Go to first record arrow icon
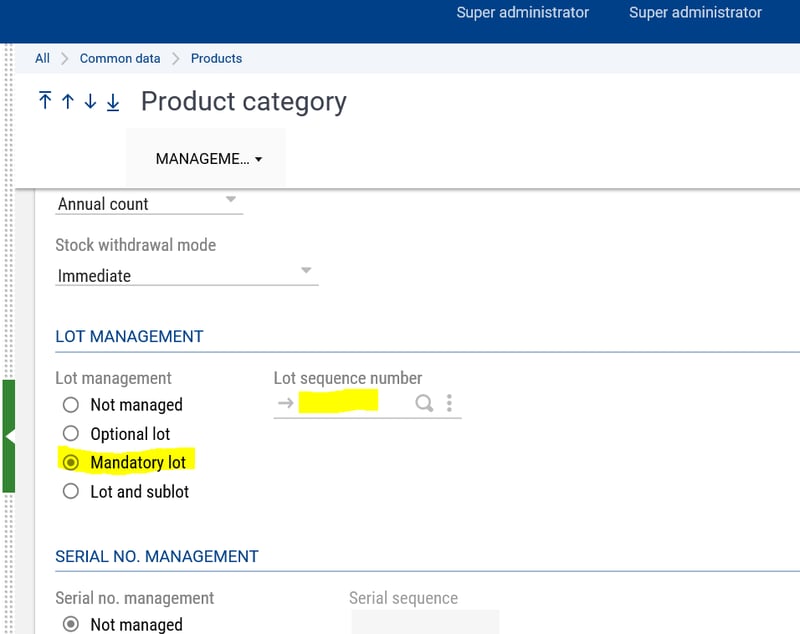 (x=45, y=101)
